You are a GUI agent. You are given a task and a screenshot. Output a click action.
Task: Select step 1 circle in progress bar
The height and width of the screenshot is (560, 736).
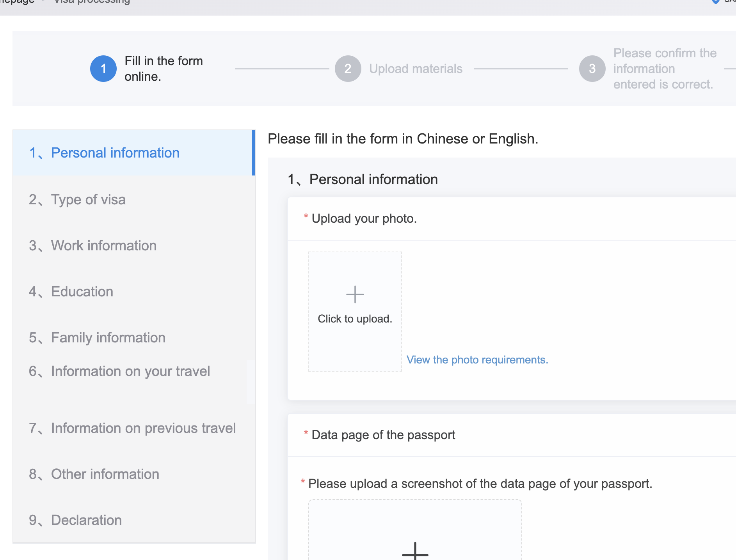[x=103, y=69]
